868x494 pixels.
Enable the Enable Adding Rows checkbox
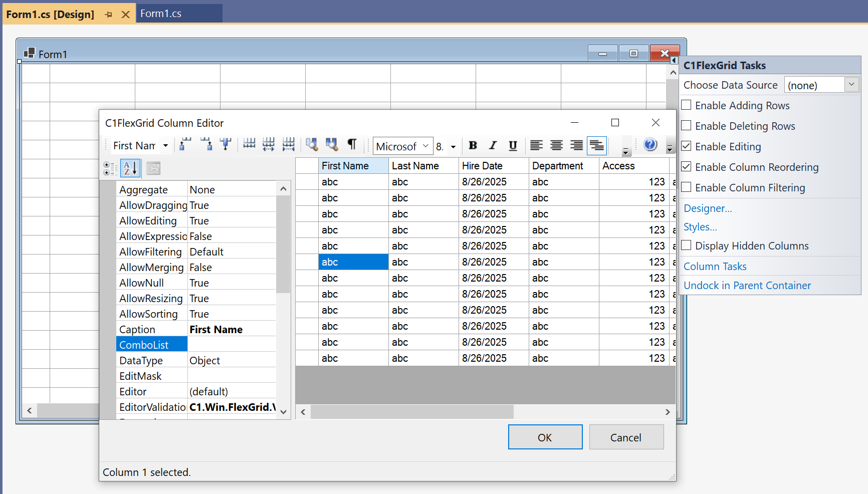686,105
